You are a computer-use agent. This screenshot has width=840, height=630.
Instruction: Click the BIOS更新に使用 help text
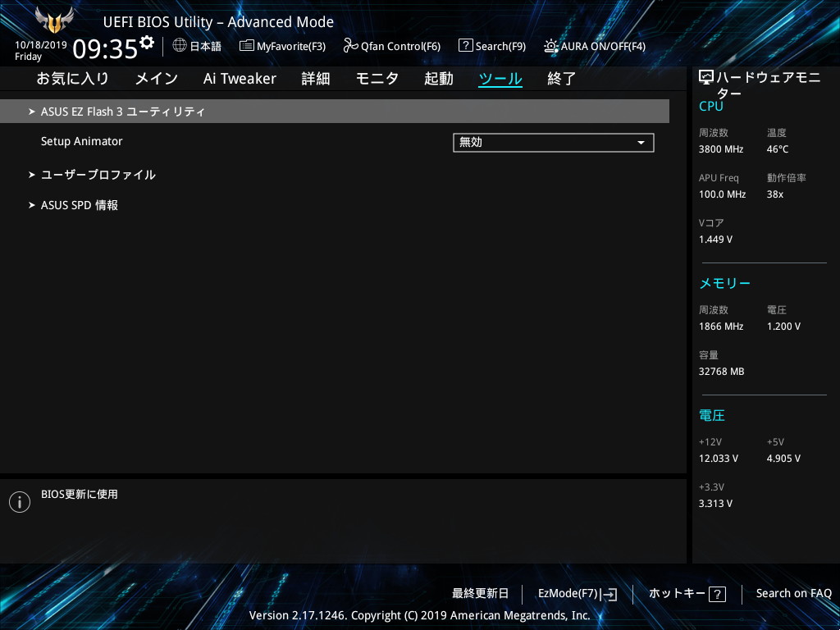(x=80, y=494)
